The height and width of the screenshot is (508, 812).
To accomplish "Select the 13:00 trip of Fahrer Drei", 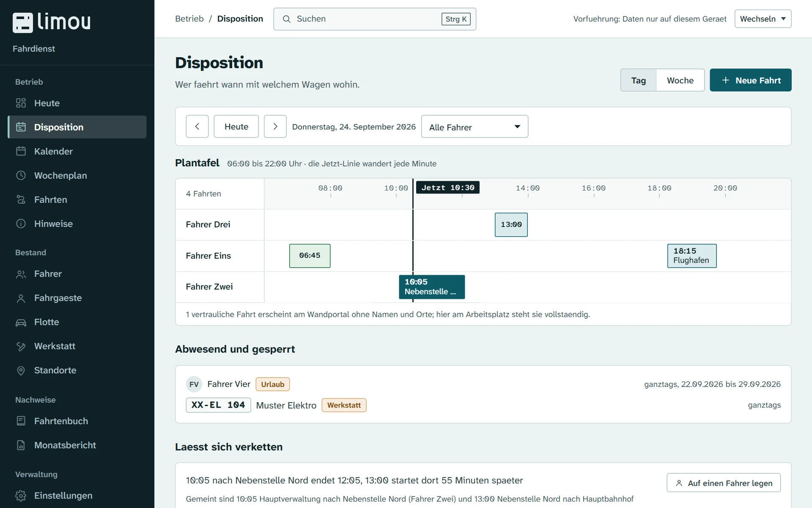I will click(x=511, y=225).
